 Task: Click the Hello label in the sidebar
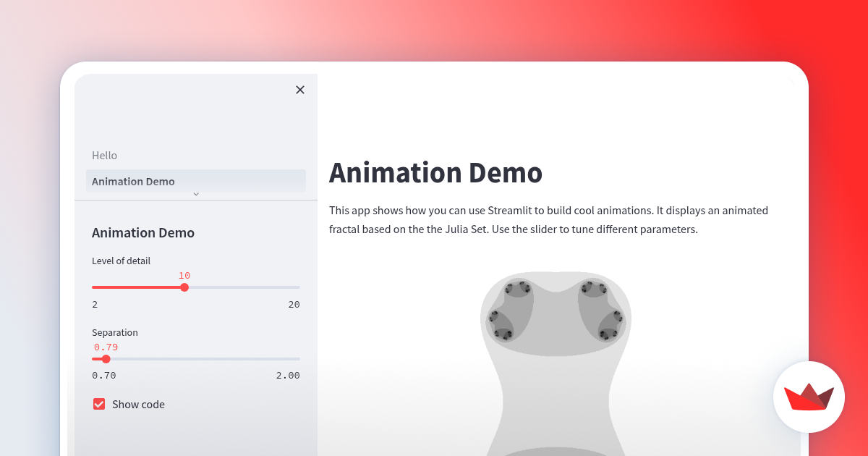[104, 155]
